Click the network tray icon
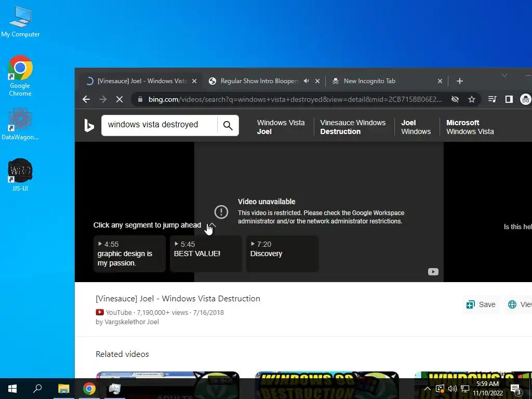 [x=465, y=389]
